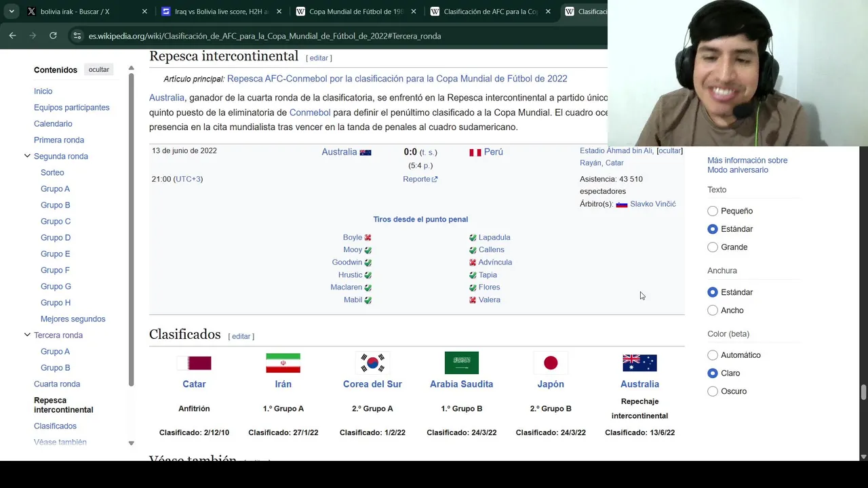Switch to 'Clasificación de AFC para la Copa' tab

click(490, 12)
